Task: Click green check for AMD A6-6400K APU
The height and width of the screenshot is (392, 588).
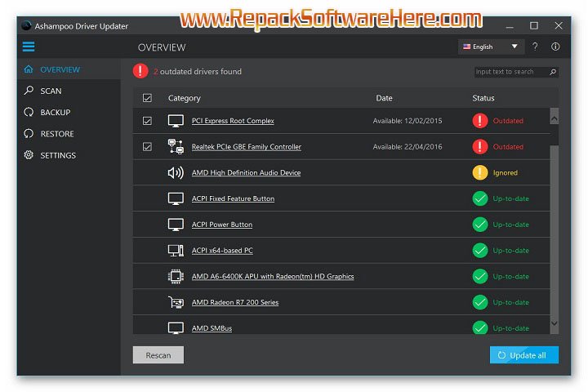Action: pyautogui.click(x=480, y=277)
